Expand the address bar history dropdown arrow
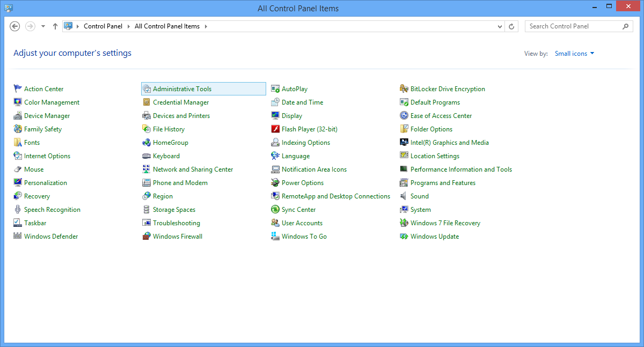This screenshot has width=644, height=347. [x=500, y=26]
